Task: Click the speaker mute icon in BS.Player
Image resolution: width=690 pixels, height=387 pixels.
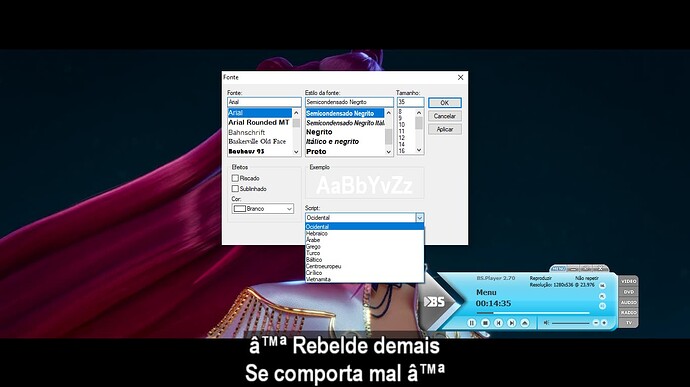Action: pos(546,323)
